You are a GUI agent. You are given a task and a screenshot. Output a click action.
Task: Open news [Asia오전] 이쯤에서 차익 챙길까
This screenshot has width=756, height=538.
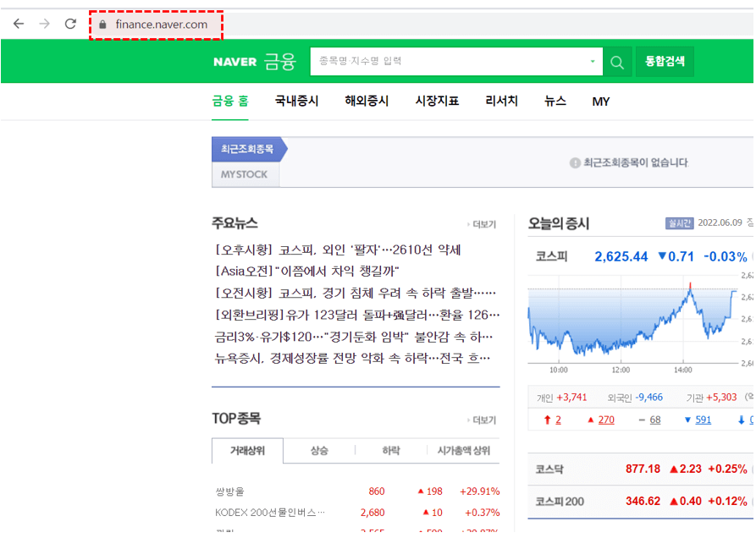[307, 271]
